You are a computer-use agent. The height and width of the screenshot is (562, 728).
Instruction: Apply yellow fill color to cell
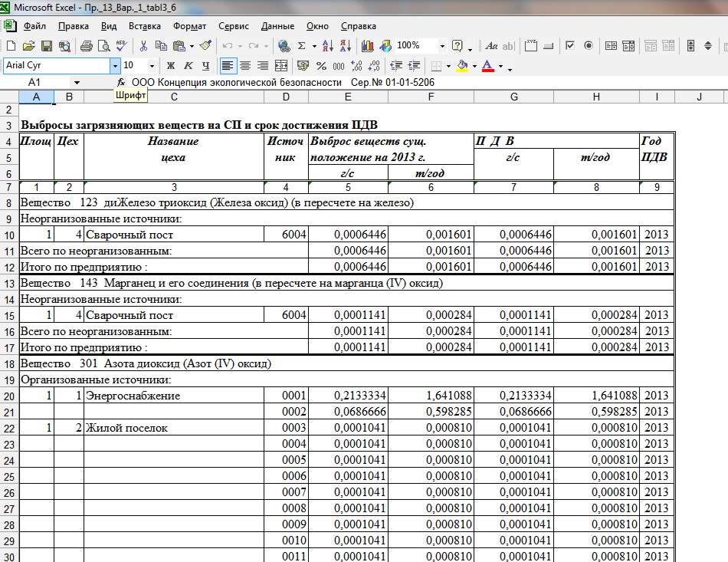point(461,66)
